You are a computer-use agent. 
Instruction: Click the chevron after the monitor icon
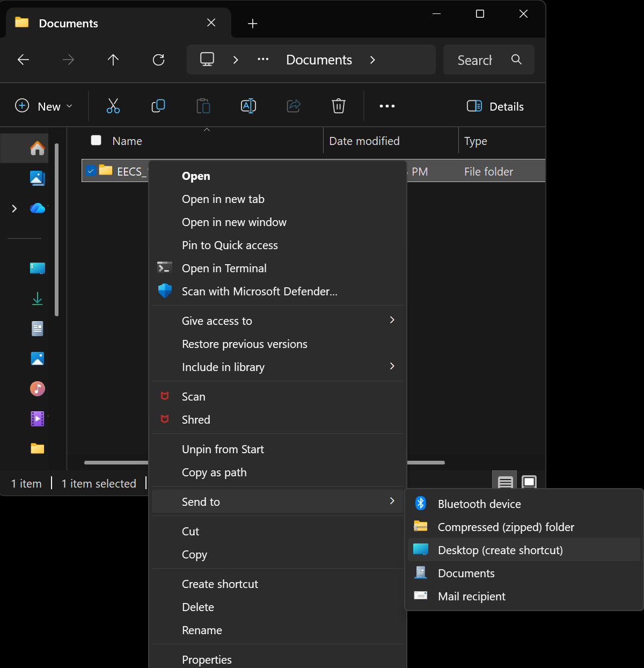coord(235,60)
